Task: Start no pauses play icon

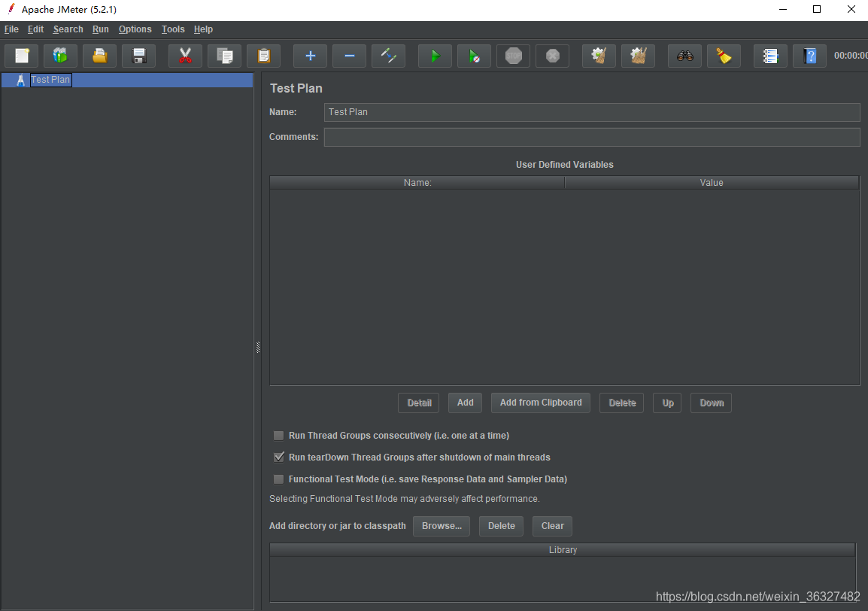Action: (x=474, y=56)
